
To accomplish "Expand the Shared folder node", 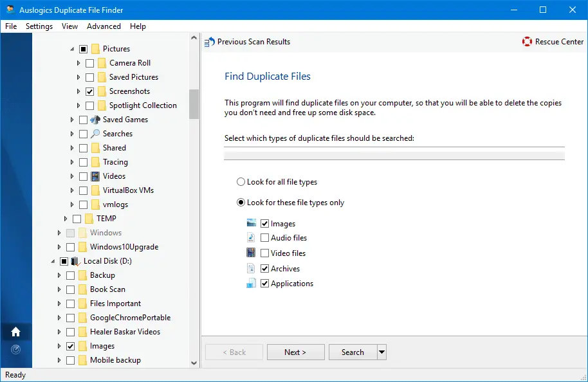I will 72,148.
